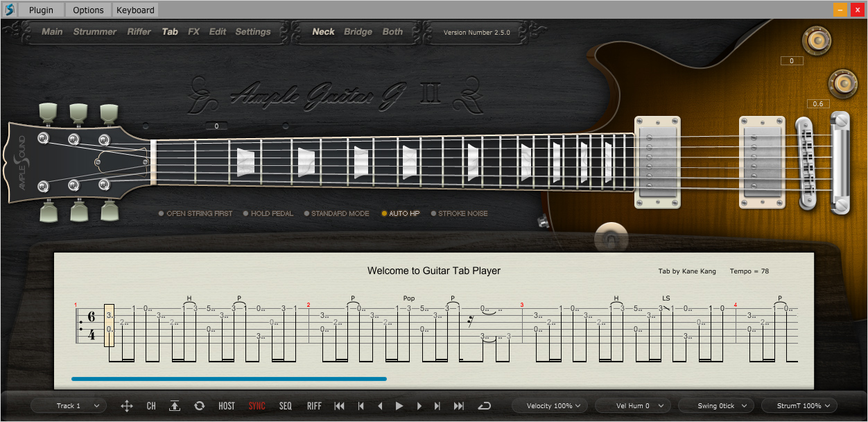Switch to the FX tab

click(193, 32)
